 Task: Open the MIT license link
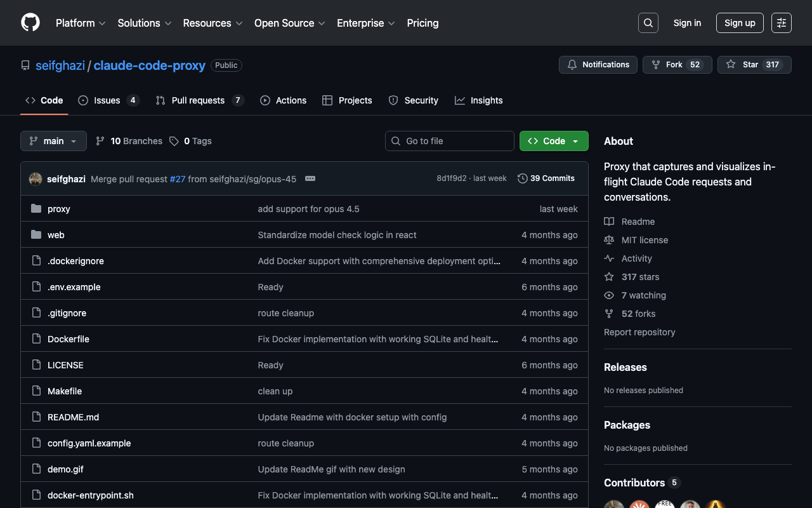pos(645,240)
